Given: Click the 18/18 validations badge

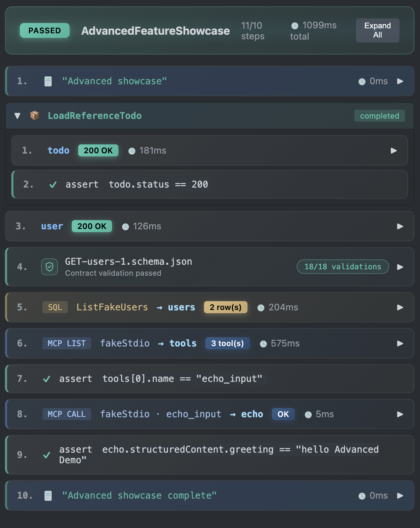Looking at the screenshot, I should [x=343, y=267].
